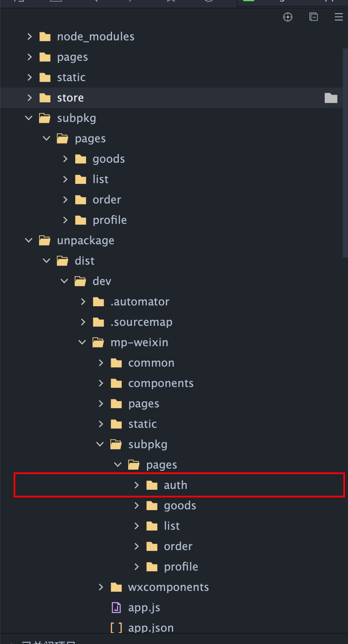
Task: Open the project panel hamburger menu
Action: coord(339,17)
